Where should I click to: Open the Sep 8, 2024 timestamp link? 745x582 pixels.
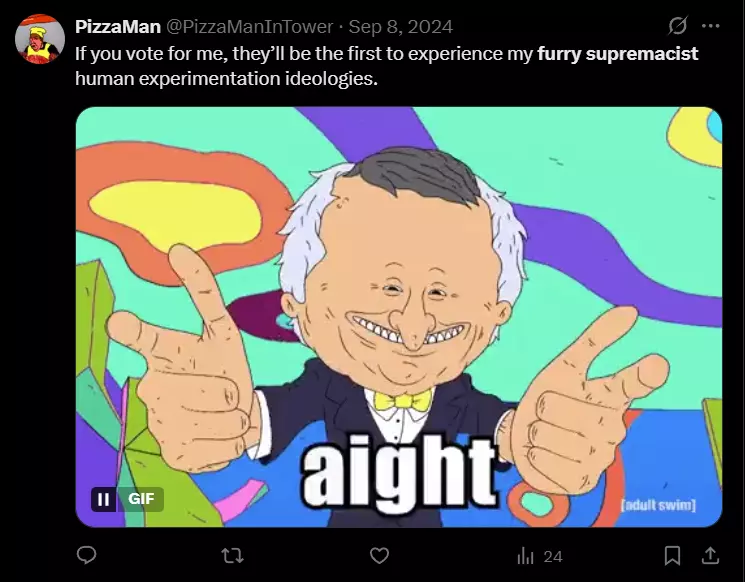point(401,27)
